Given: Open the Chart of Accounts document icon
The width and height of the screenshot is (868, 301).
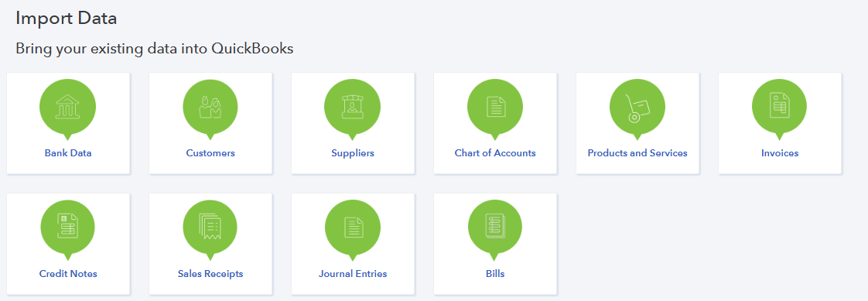Looking at the screenshot, I should pyautogui.click(x=495, y=107).
